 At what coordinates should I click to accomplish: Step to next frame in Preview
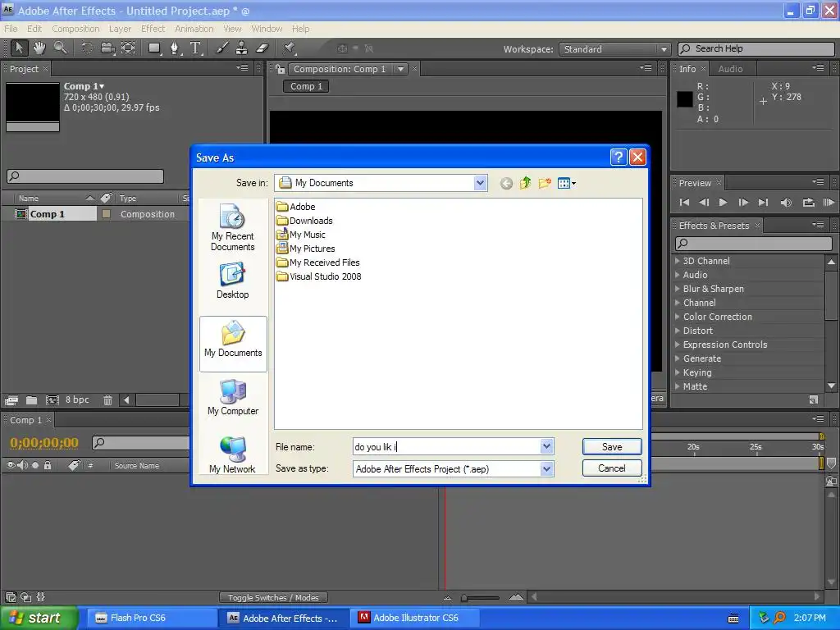point(743,202)
